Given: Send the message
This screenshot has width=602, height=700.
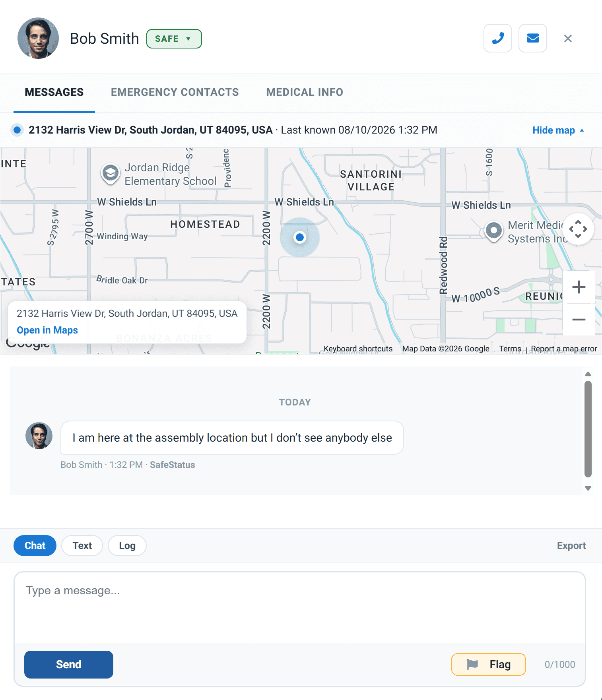Looking at the screenshot, I should coord(69,665).
